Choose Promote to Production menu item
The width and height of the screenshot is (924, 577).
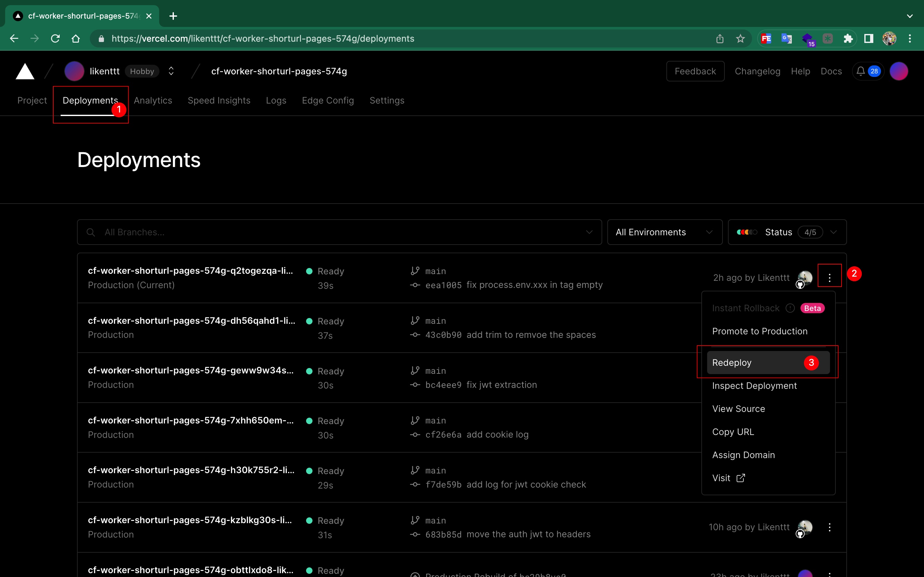click(759, 331)
